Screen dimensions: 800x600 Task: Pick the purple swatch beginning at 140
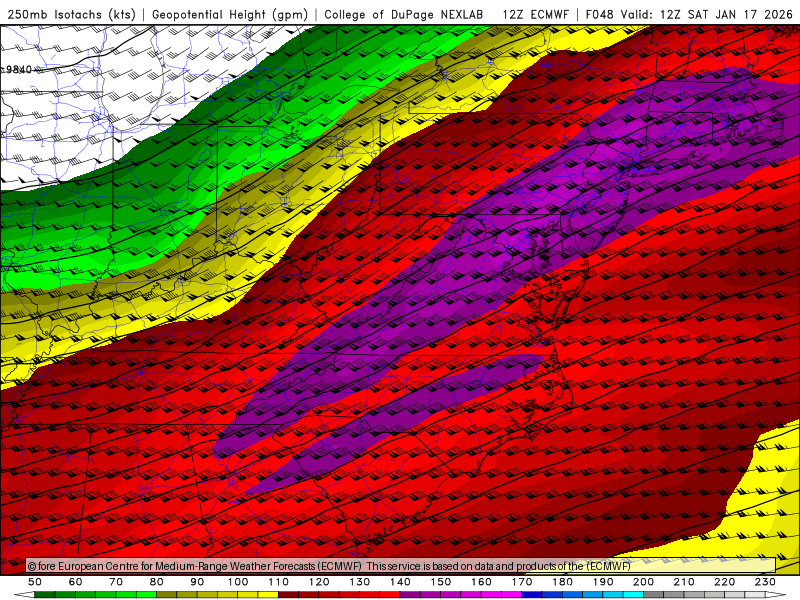click(x=410, y=595)
